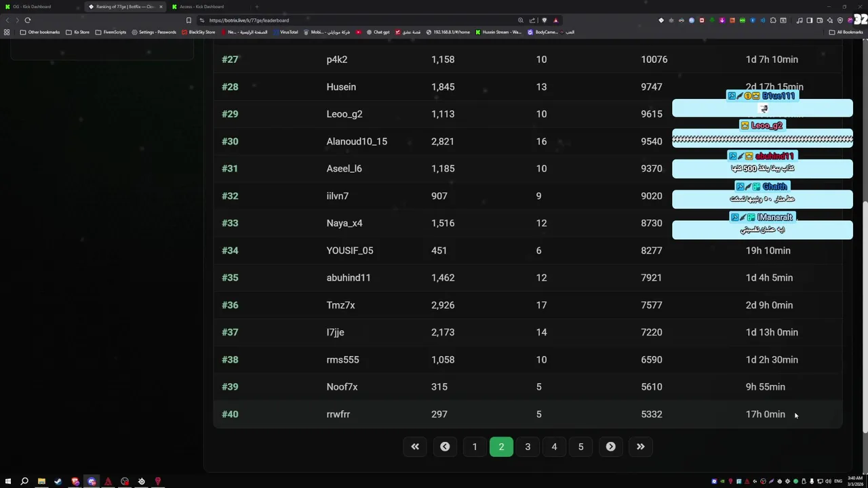The image size is (868, 488).
Task: Click the ENG language indicator in tray
Action: point(837,481)
